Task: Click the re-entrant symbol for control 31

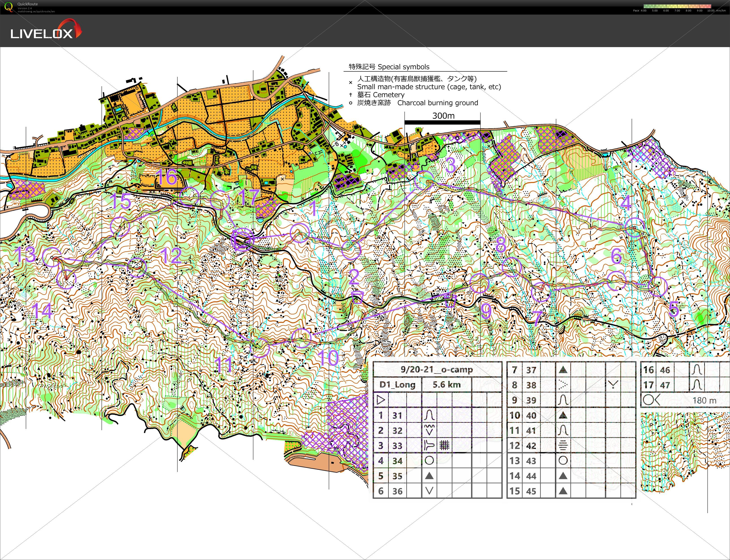Action: pyautogui.click(x=429, y=415)
